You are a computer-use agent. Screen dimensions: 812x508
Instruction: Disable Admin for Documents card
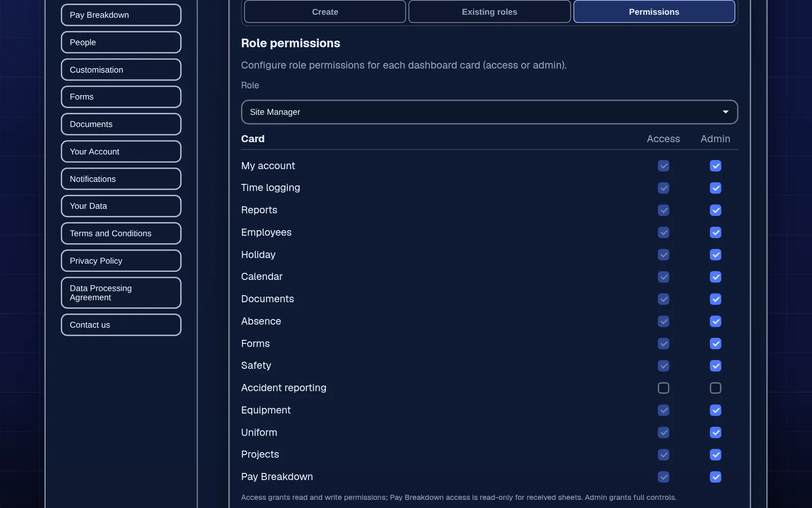coord(716,299)
